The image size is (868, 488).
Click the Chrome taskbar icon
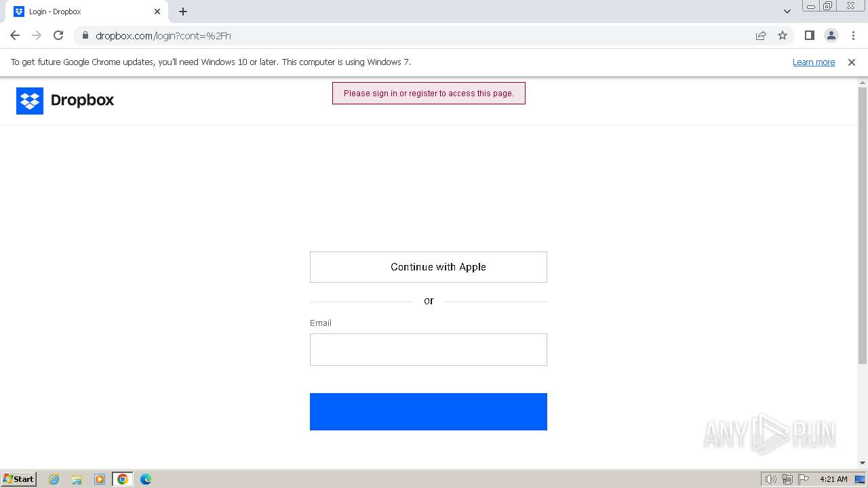(x=123, y=479)
